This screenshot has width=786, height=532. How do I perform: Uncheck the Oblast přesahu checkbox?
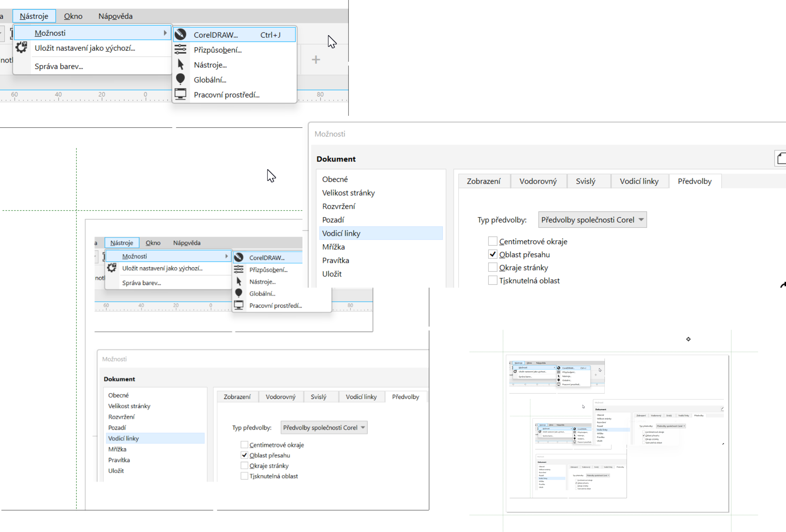[492, 254]
